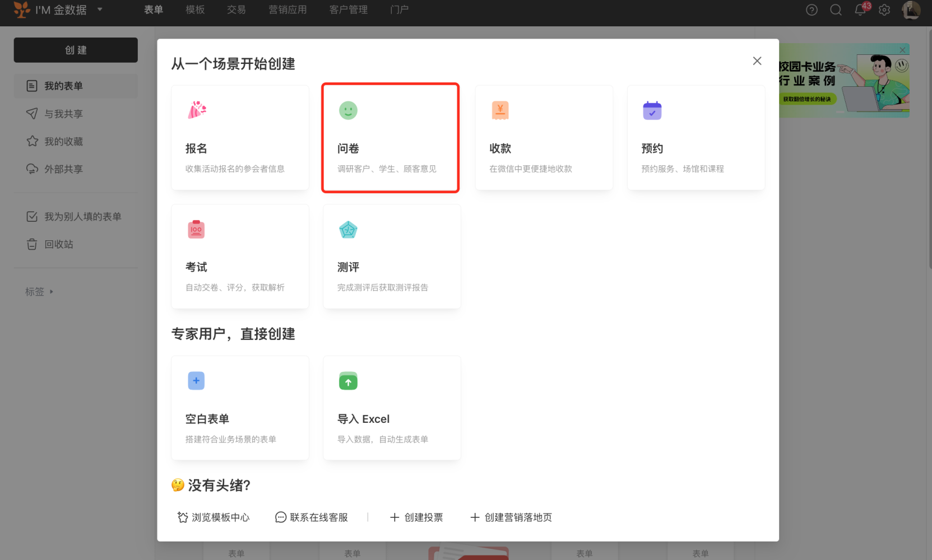Screen dimensions: 932x560
Task: Click the 导入 Excel card title
Action: (363, 419)
